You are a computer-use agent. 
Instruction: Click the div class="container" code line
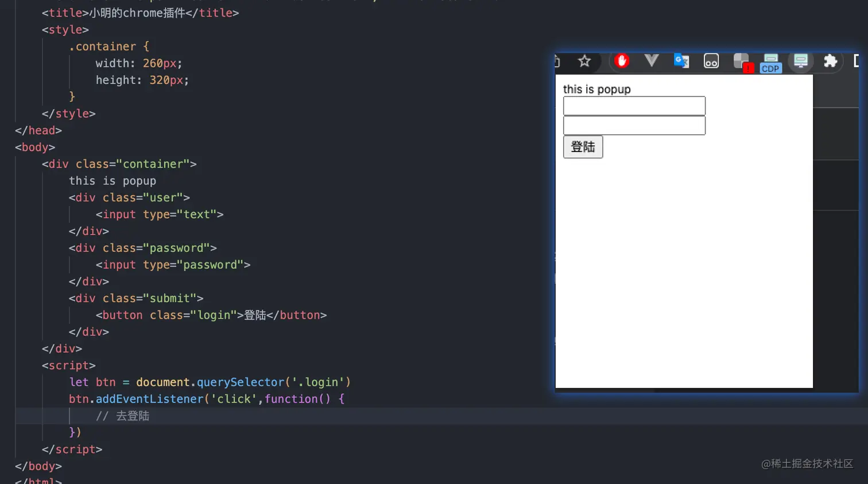pos(119,164)
